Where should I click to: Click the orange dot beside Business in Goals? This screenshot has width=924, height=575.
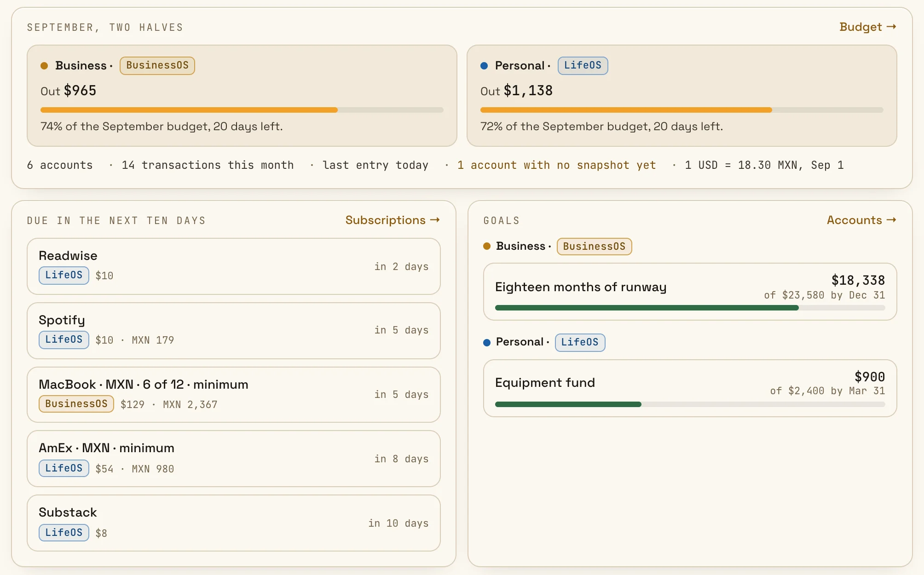(487, 246)
